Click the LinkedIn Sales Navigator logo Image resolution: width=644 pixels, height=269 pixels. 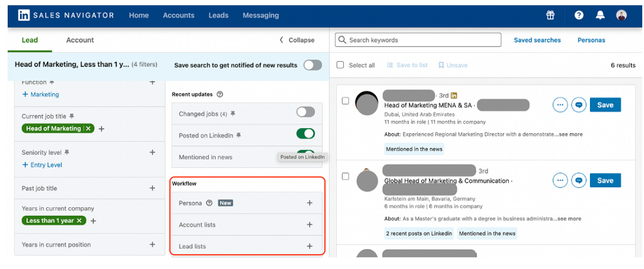(x=65, y=15)
